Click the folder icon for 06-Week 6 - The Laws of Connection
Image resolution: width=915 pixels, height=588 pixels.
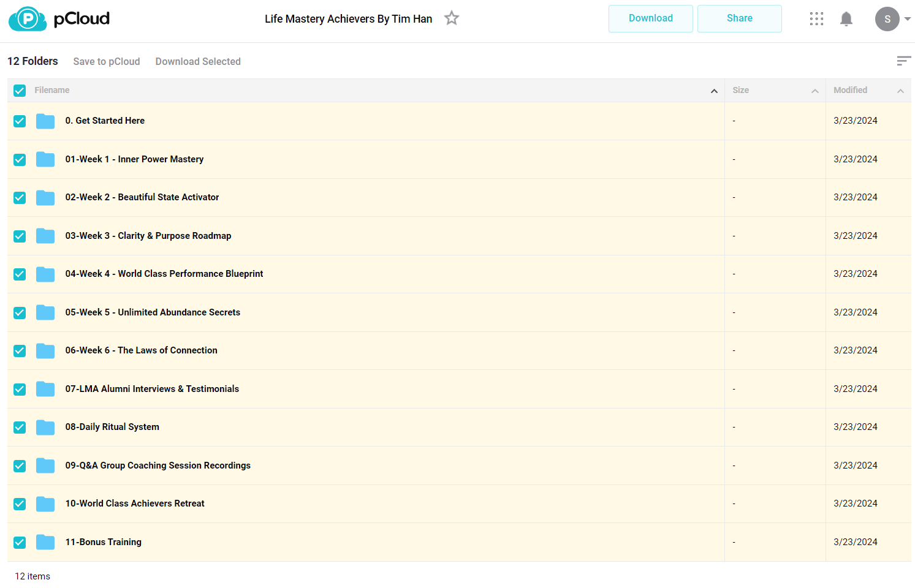tap(45, 351)
